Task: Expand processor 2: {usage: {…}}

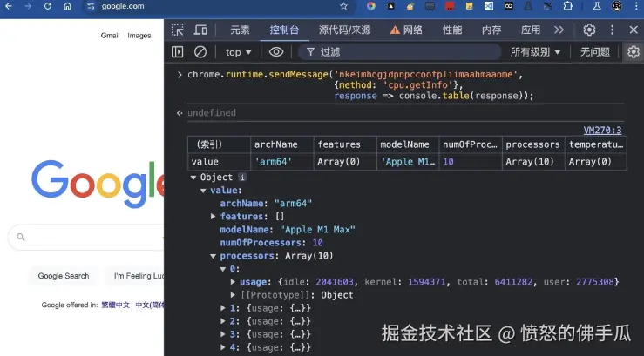Action: (x=222, y=321)
